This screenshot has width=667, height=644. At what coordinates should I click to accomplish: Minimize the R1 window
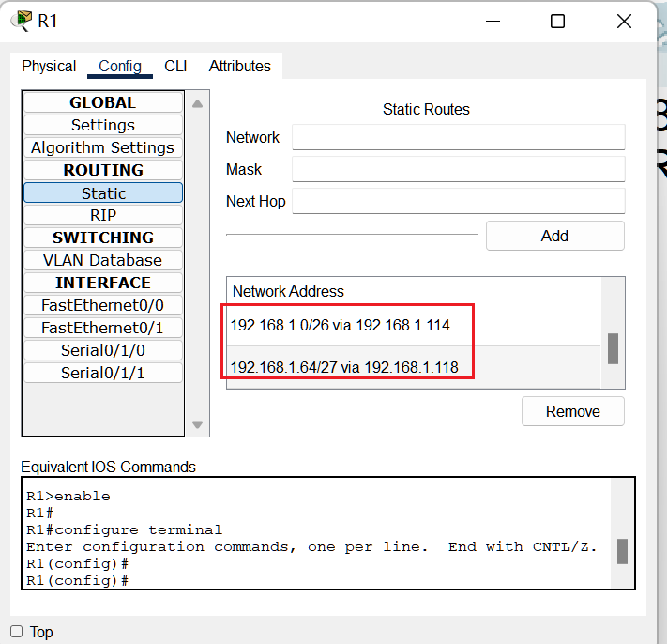(x=493, y=21)
